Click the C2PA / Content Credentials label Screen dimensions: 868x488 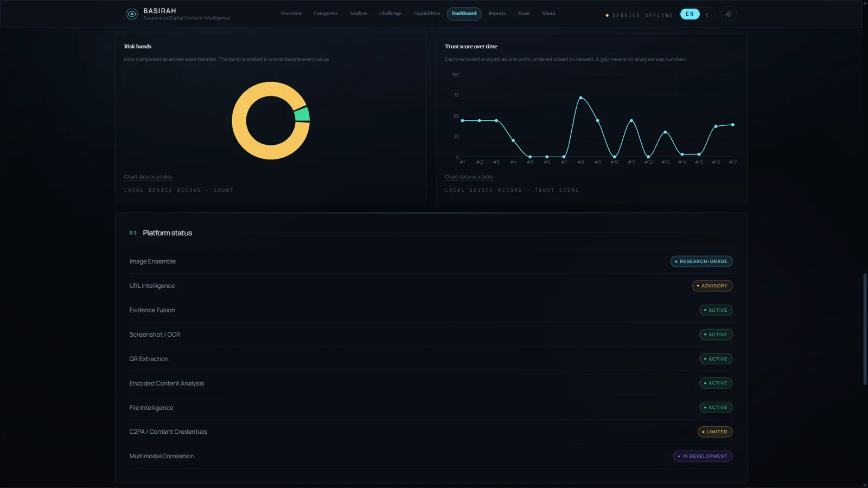click(168, 432)
